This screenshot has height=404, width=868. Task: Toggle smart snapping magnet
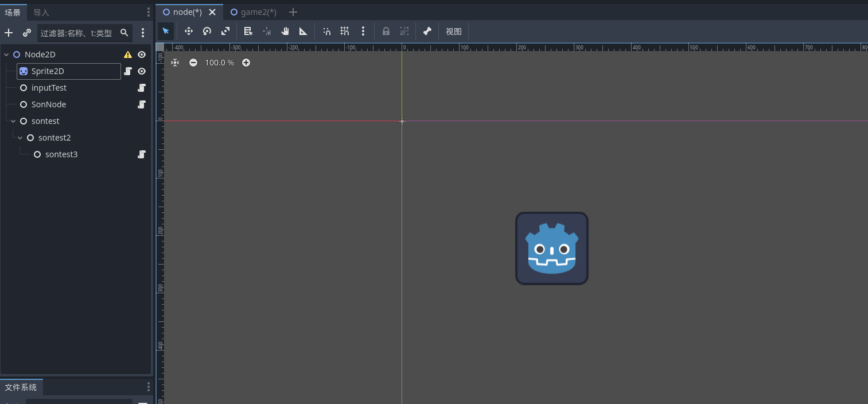(326, 31)
